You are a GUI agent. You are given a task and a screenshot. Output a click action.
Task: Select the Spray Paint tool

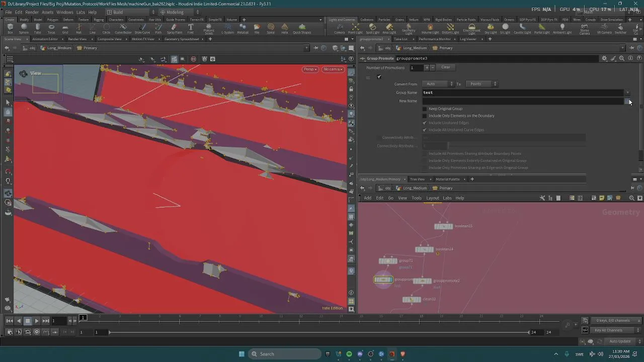click(175, 29)
